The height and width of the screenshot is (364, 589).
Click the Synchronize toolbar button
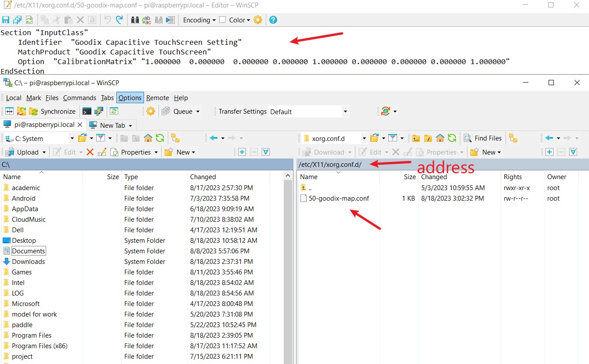pos(53,112)
